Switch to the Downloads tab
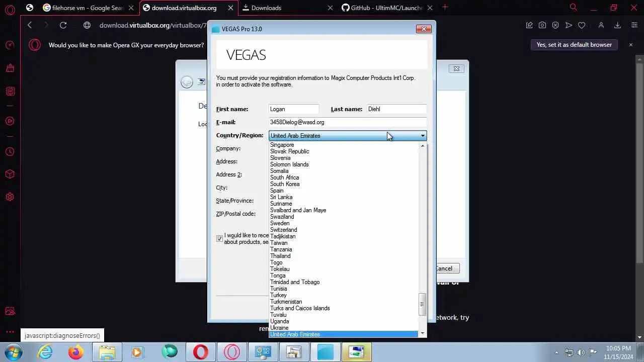The width and height of the screenshot is (644, 362). [287, 8]
